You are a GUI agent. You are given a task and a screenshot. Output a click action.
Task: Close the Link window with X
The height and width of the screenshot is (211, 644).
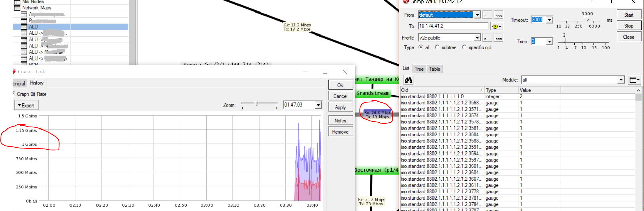click(x=344, y=72)
